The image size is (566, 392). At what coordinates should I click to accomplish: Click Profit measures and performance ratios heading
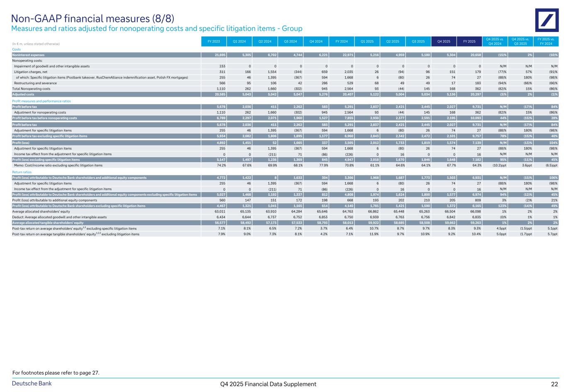(x=41, y=101)
